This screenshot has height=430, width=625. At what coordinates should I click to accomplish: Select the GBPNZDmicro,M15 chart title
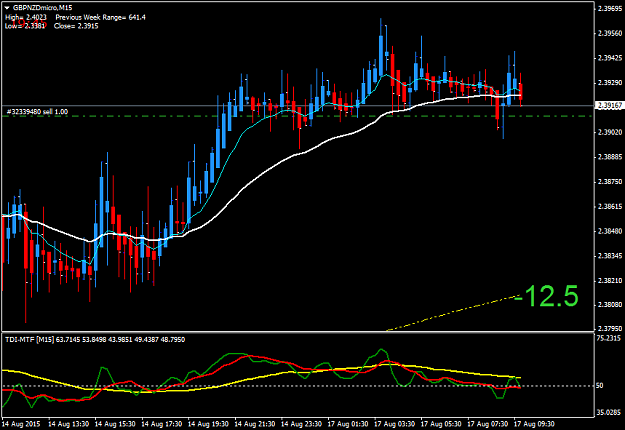pyautogui.click(x=42, y=8)
